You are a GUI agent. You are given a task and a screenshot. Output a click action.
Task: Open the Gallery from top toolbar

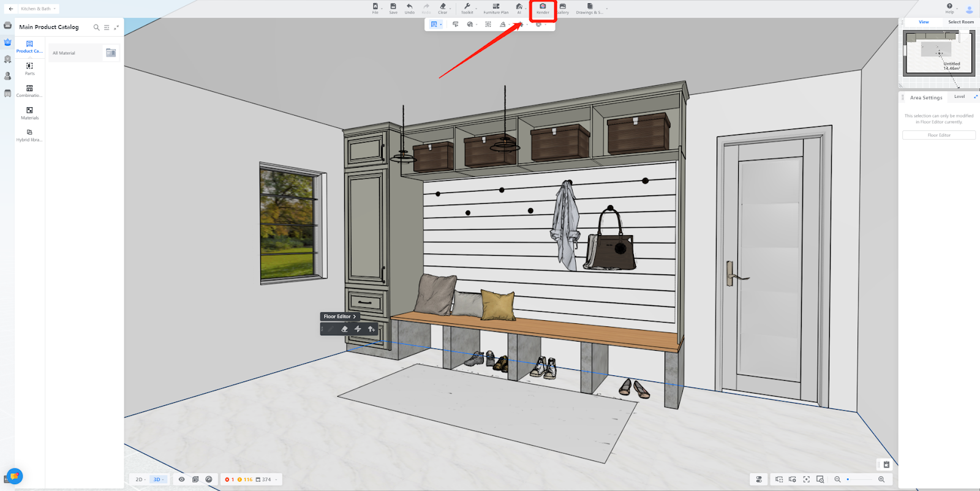click(x=563, y=9)
